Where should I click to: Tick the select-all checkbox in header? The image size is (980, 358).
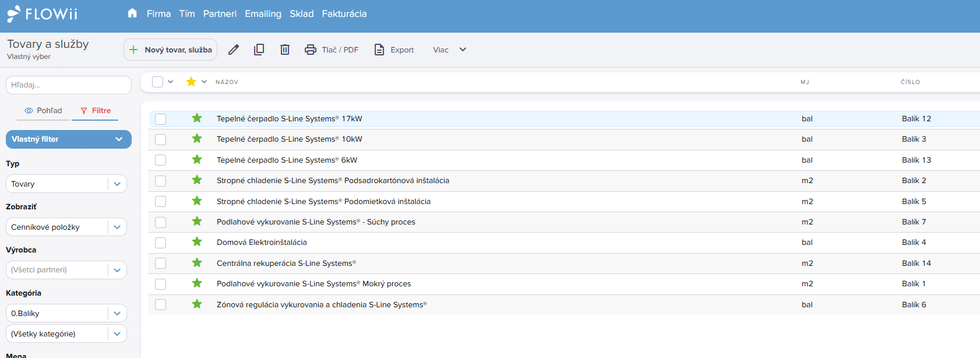click(157, 82)
